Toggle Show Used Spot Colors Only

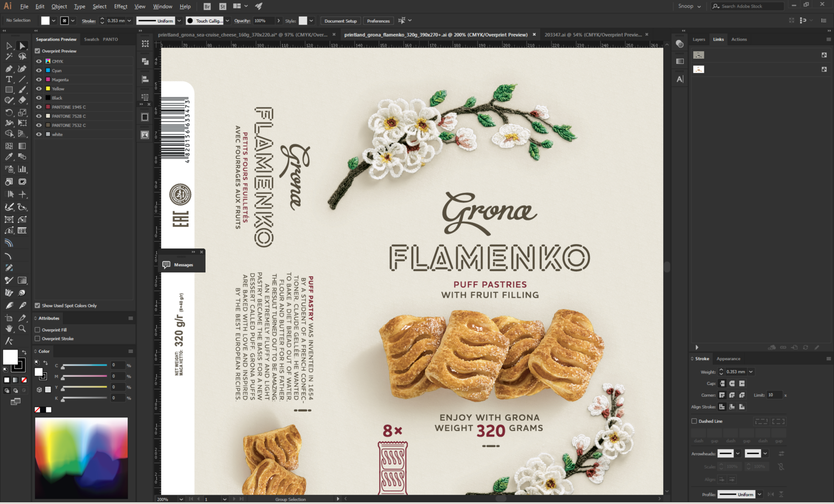point(38,306)
